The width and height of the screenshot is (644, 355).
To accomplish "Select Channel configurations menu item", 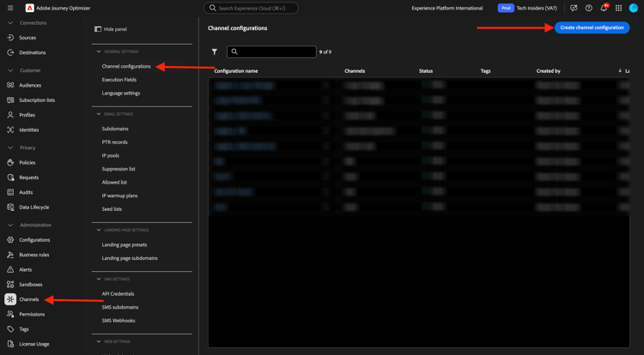I will click(126, 66).
